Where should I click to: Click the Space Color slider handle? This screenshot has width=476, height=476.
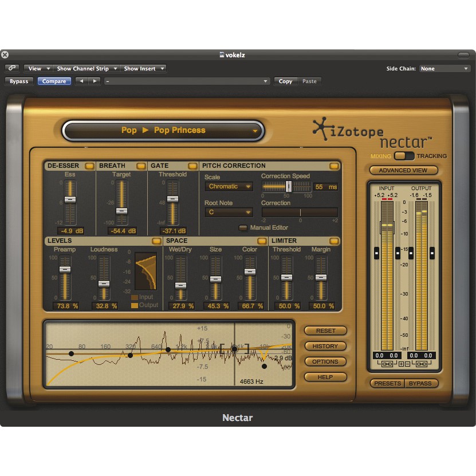pyautogui.click(x=250, y=272)
